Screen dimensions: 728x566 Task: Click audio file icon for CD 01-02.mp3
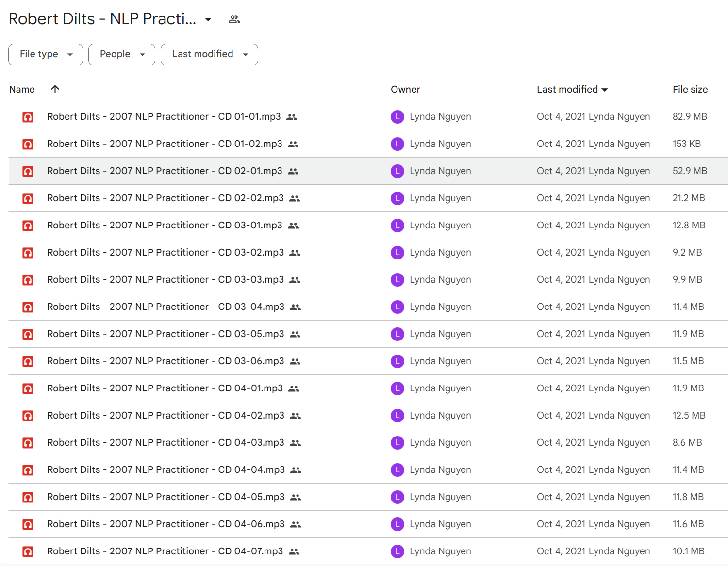coord(28,144)
